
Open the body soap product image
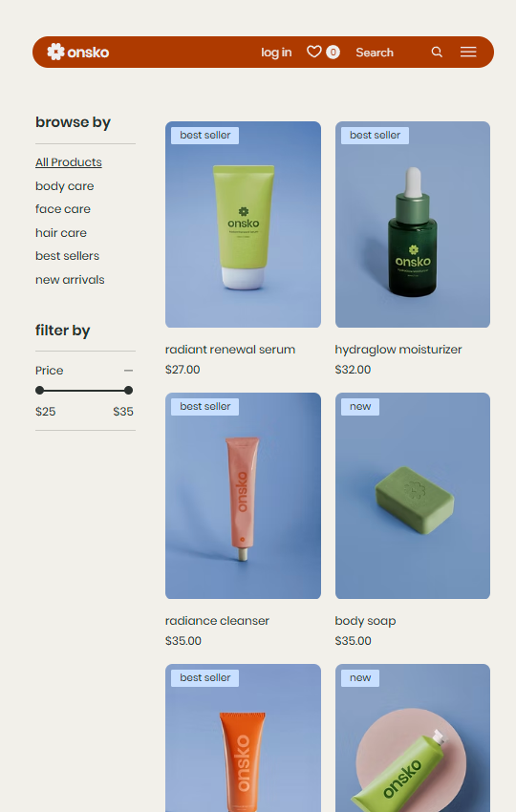(x=413, y=496)
